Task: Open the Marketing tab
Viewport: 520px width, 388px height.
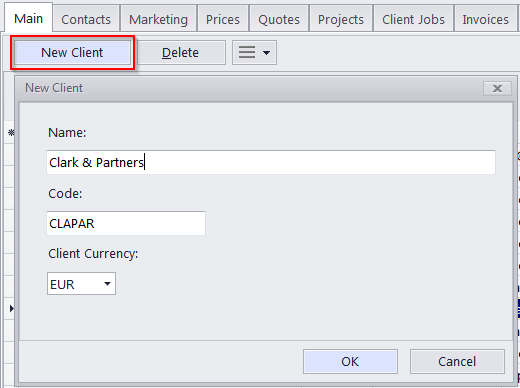Action: [x=158, y=19]
